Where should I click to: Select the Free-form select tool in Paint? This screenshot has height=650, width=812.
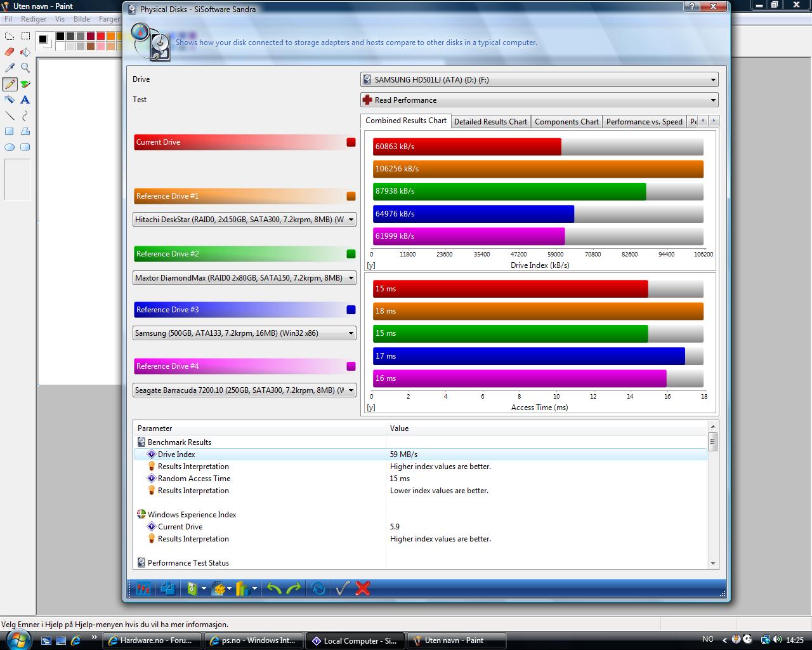10,36
